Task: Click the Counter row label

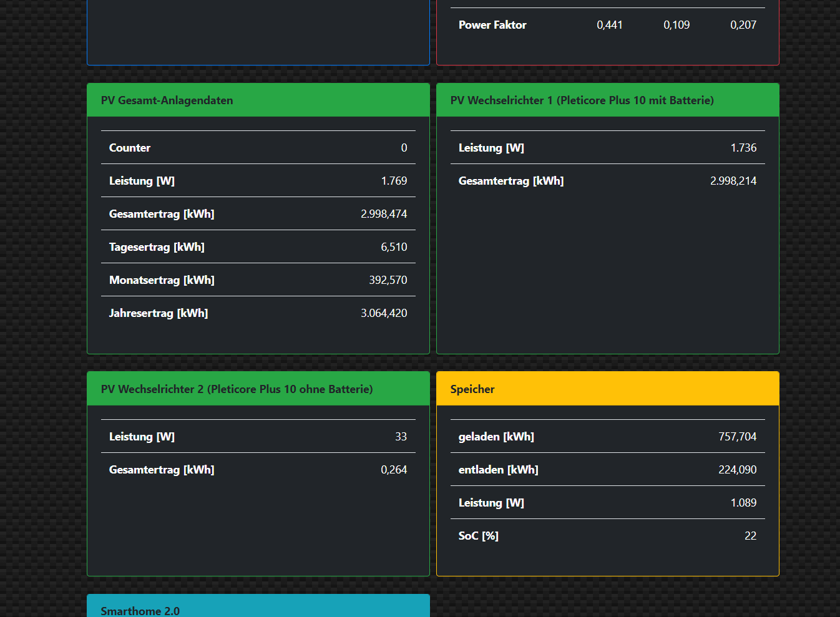Action: 130,148
